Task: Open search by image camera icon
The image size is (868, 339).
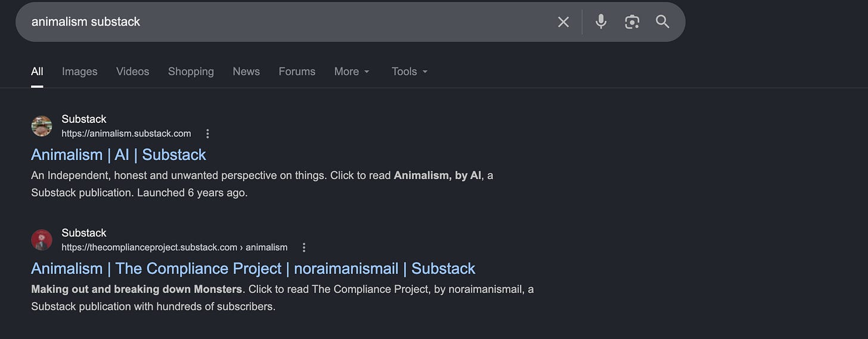Action: pos(632,22)
